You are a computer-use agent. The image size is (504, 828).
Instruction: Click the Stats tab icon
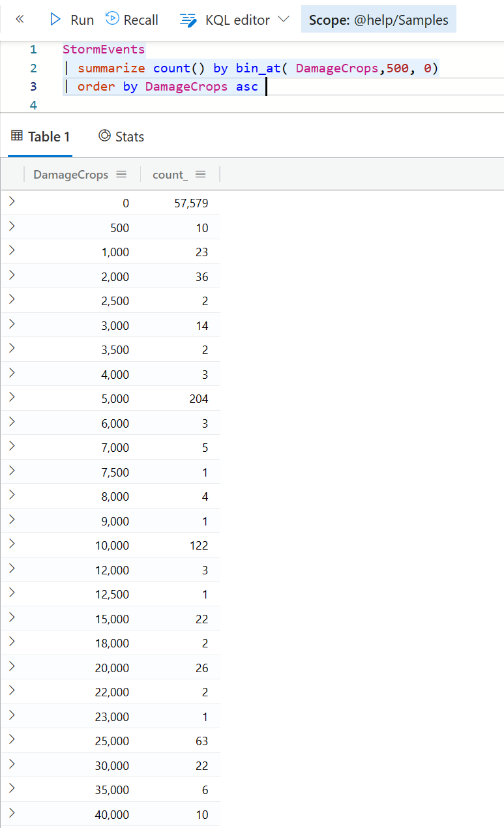click(x=104, y=136)
